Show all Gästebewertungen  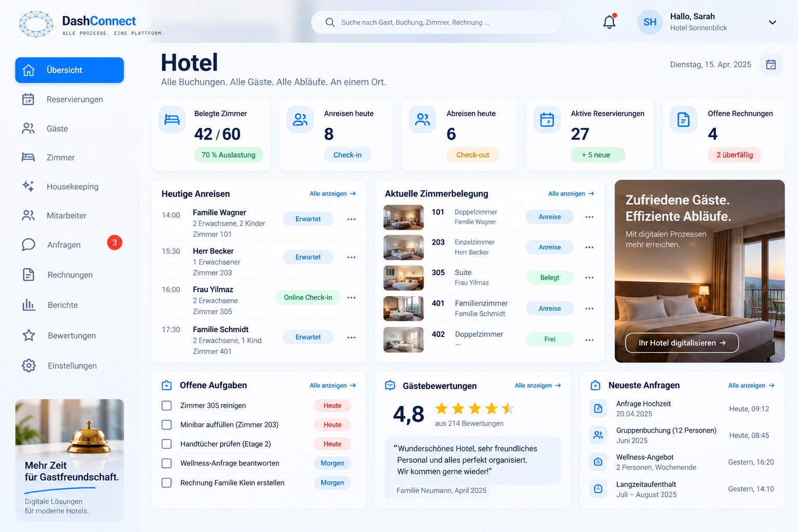pos(538,385)
